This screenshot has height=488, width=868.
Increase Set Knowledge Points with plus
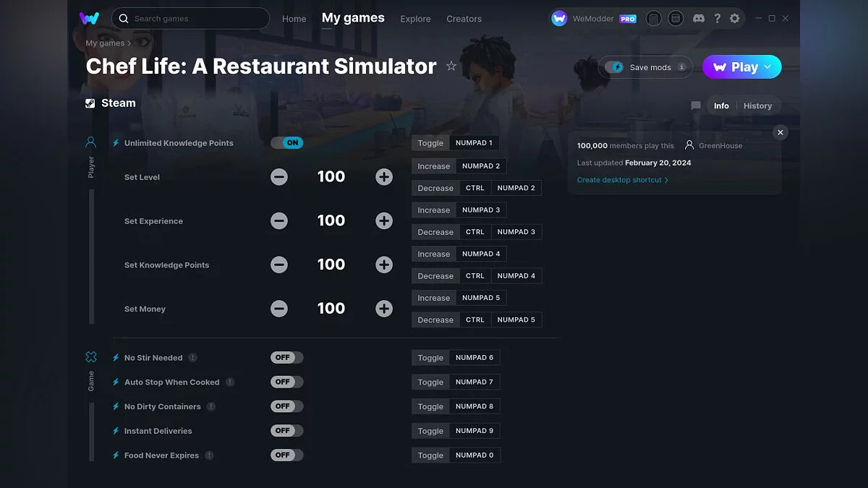[x=384, y=265]
